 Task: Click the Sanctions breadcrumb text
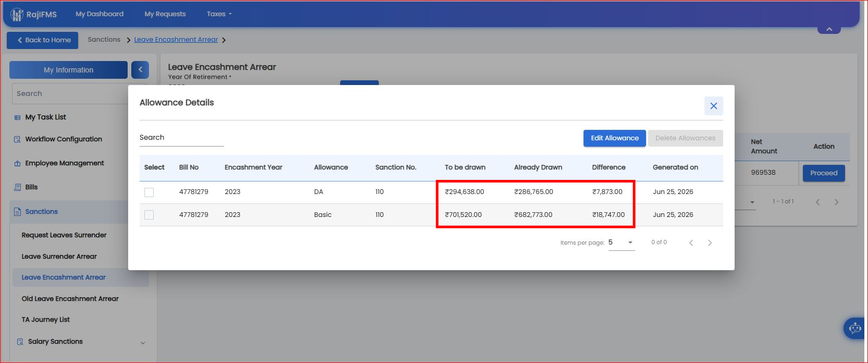click(x=104, y=40)
